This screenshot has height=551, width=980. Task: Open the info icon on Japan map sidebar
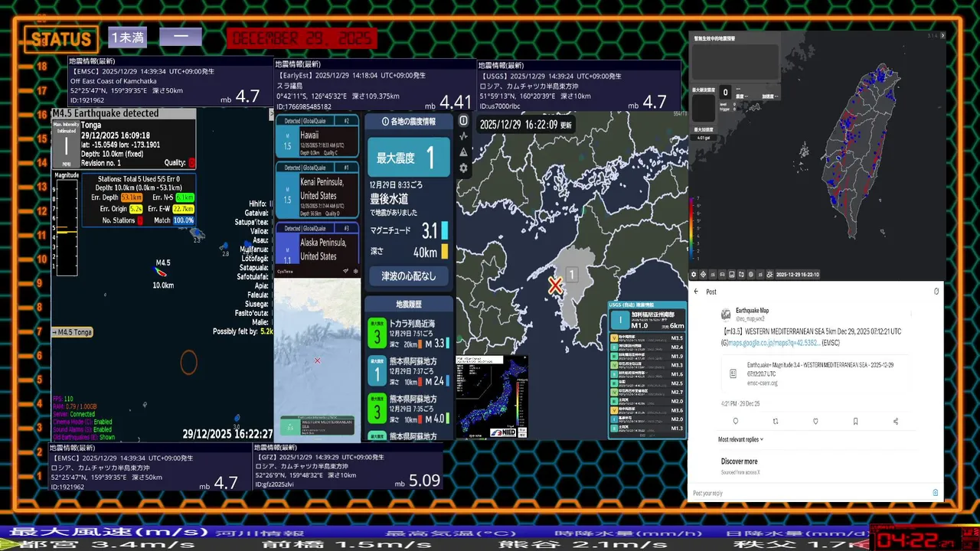click(463, 121)
